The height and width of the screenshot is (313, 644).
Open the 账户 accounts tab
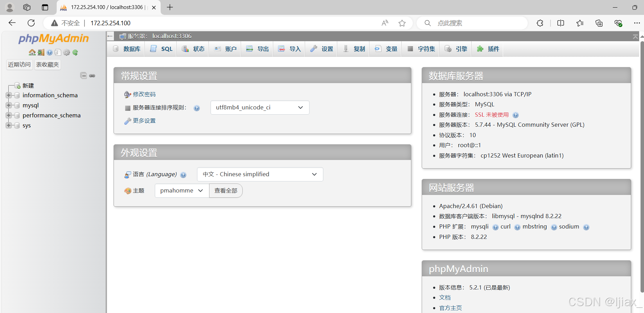click(225, 49)
